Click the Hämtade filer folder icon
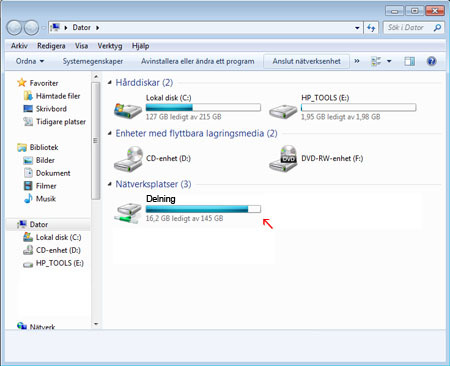450x366 pixels. [x=28, y=96]
